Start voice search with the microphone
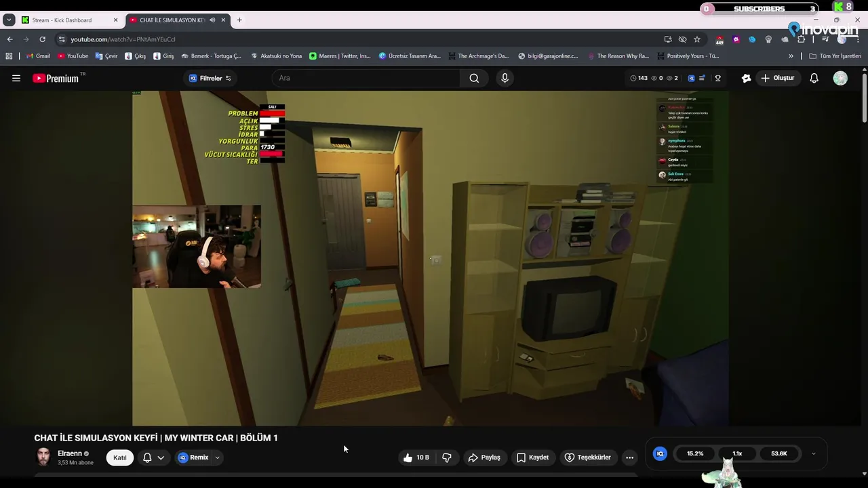 coord(505,78)
